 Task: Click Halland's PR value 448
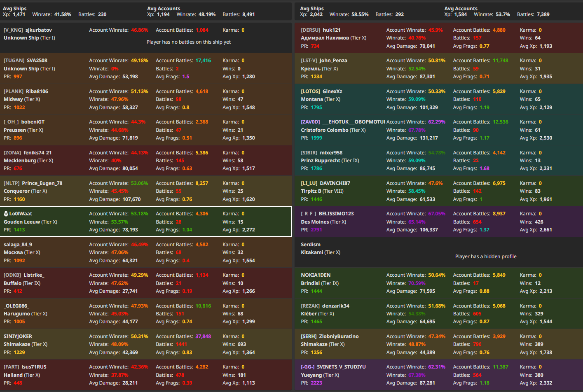(18, 383)
